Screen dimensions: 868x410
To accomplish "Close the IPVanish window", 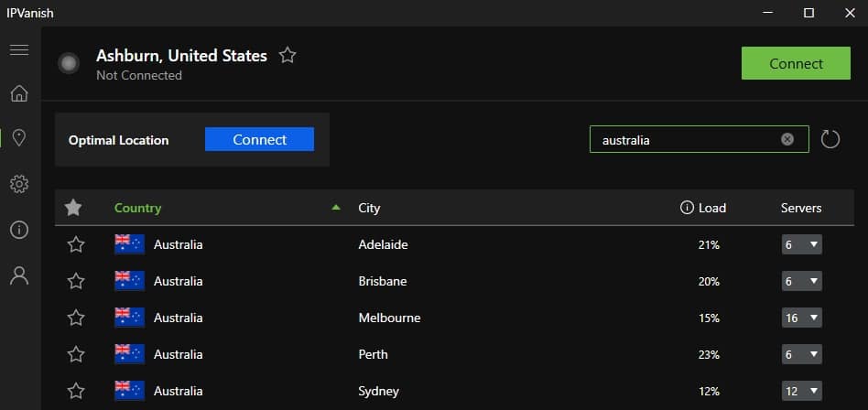I will (x=850, y=13).
